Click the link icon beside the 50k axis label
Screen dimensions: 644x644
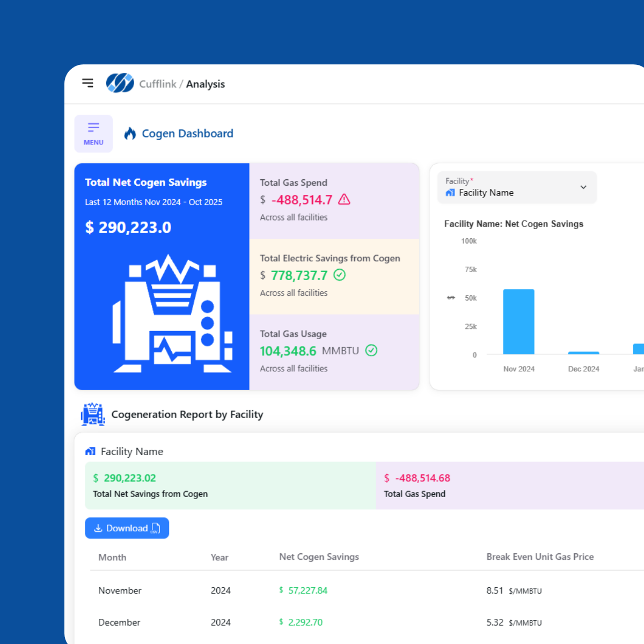451,297
